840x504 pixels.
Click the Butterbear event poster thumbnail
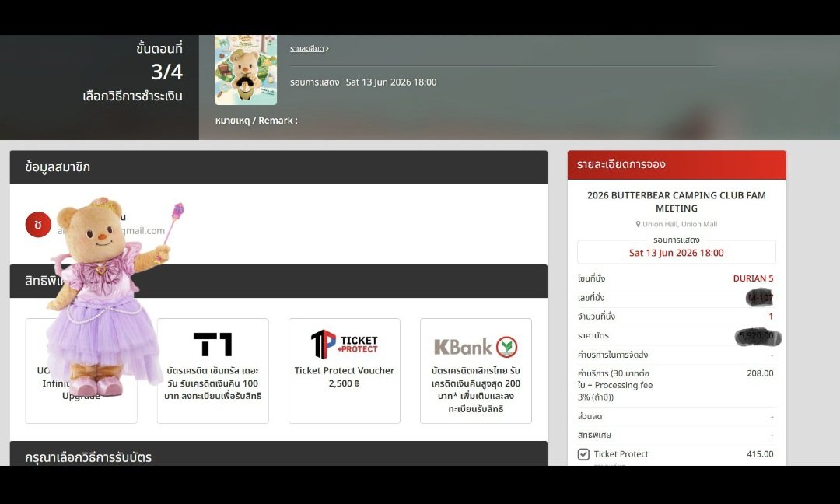[246, 70]
